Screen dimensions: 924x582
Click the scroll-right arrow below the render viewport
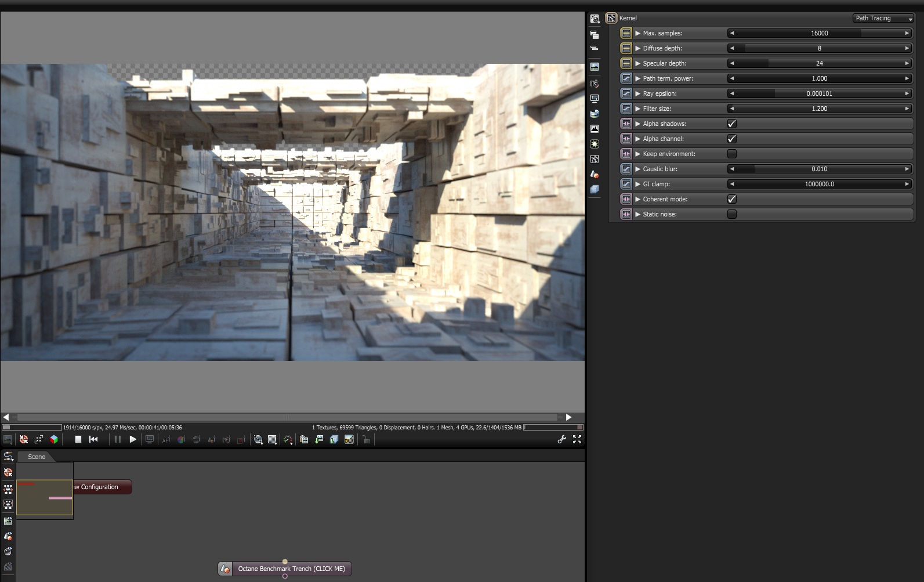tap(568, 417)
